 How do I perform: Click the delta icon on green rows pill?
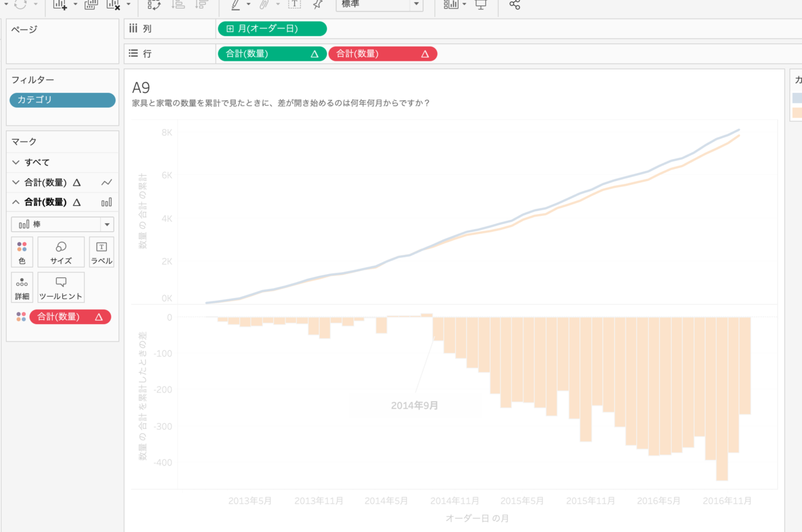(x=314, y=54)
